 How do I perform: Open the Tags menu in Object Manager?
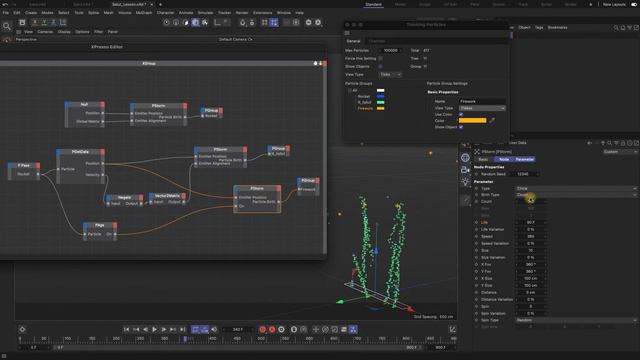coord(539,27)
